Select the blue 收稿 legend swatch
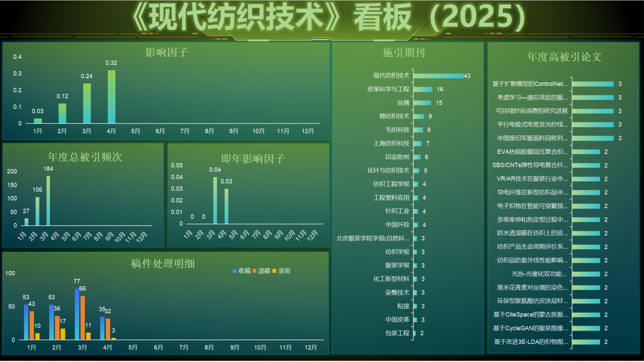Image resolution: width=644 pixels, height=362 pixels. pyautogui.click(x=235, y=271)
